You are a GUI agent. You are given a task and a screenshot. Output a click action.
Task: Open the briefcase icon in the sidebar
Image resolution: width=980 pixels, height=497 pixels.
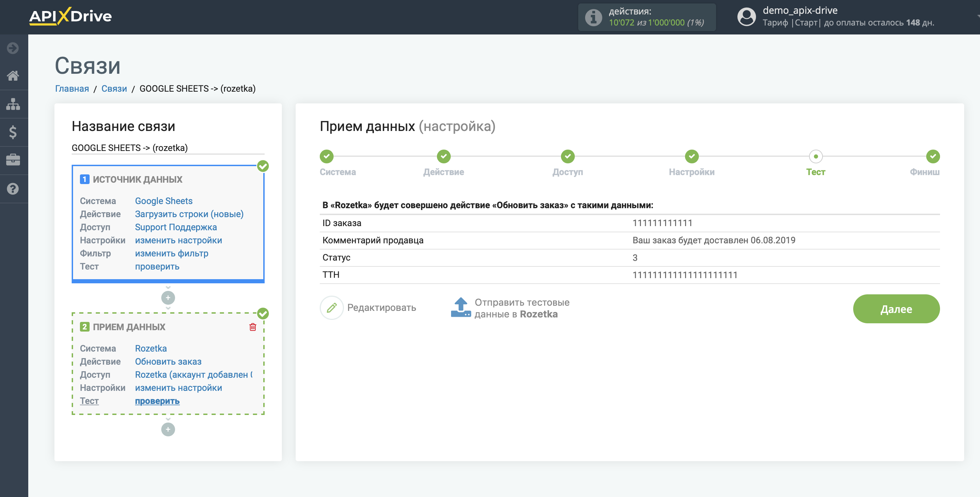tap(13, 160)
